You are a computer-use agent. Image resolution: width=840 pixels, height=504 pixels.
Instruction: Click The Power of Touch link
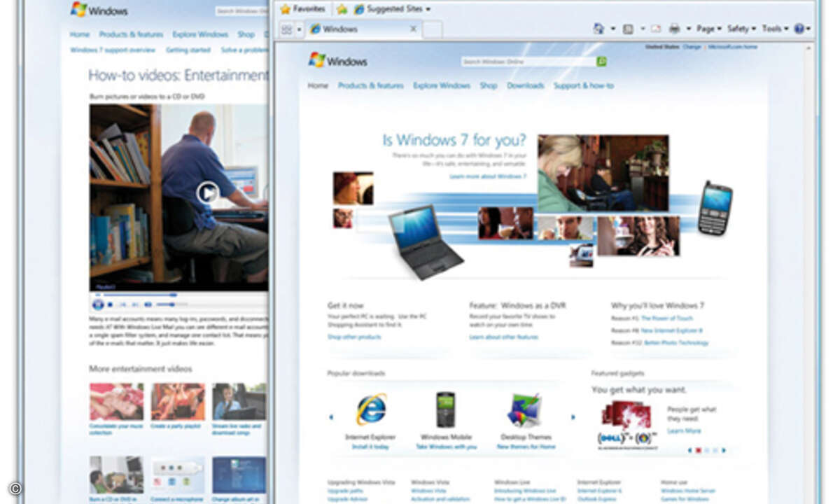coord(666,318)
